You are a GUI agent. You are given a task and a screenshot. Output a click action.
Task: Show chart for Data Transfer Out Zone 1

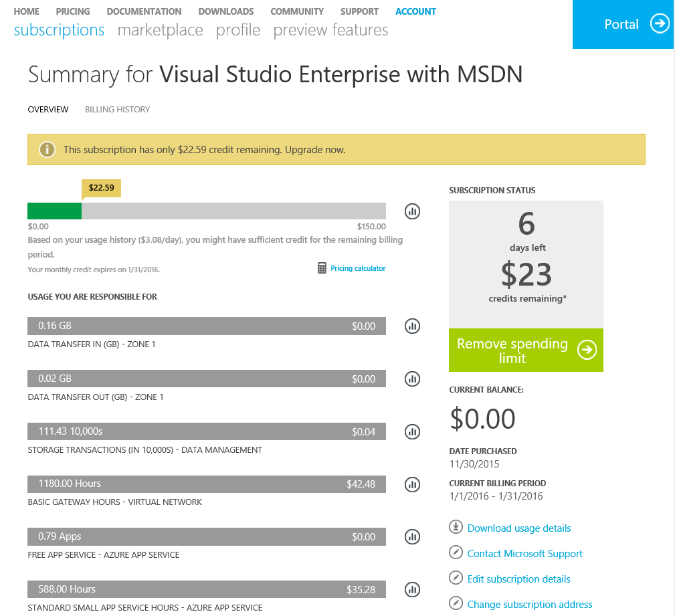click(412, 379)
